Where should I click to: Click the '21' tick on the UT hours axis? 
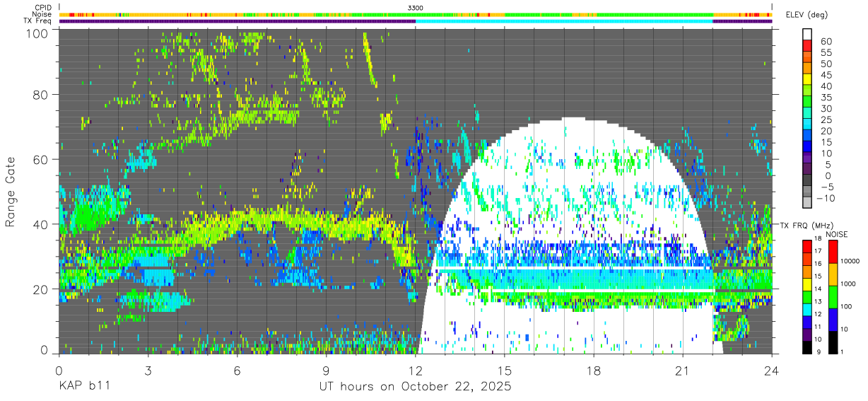point(683,370)
